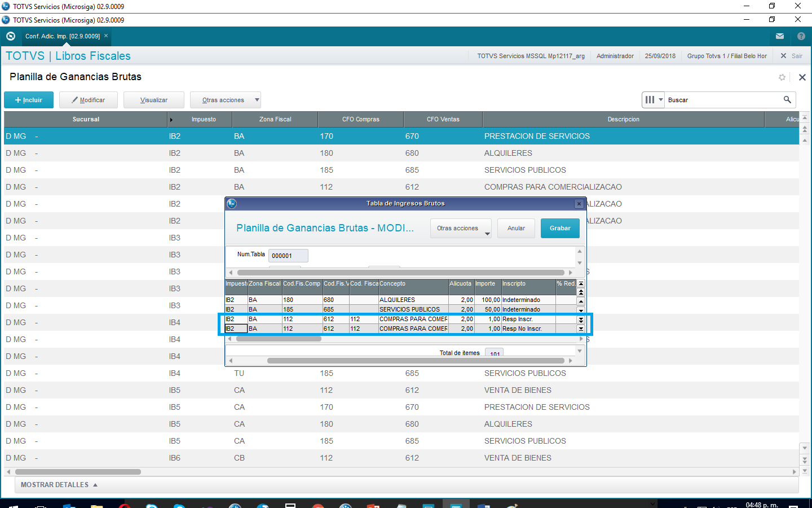Select IB5 ALQUILERES row in main table
812x508 pixels.
click(401, 424)
